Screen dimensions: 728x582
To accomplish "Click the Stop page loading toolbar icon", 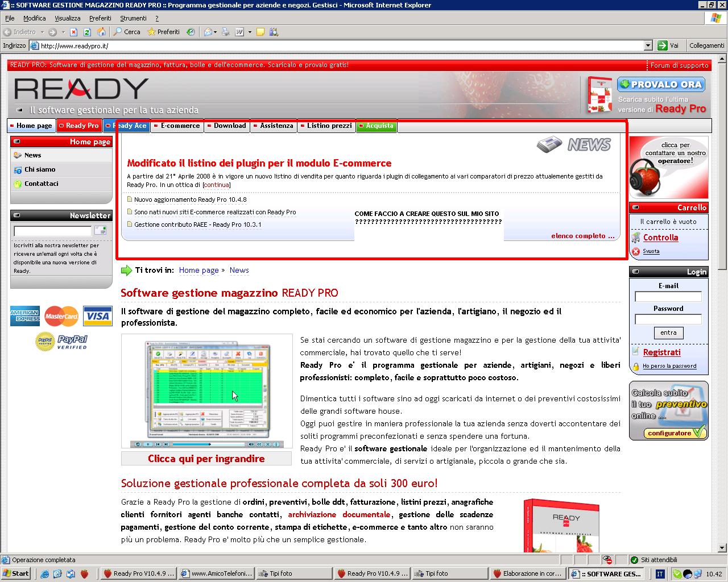I will [x=73, y=32].
